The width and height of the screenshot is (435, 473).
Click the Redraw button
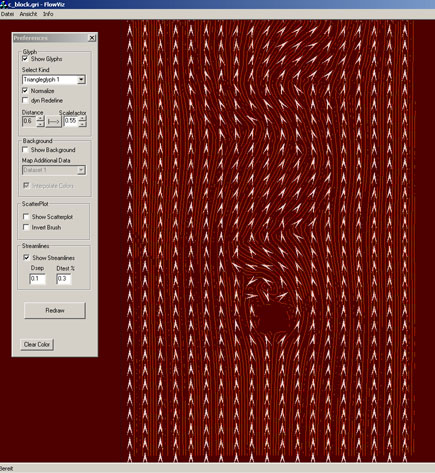tap(55, 310)
